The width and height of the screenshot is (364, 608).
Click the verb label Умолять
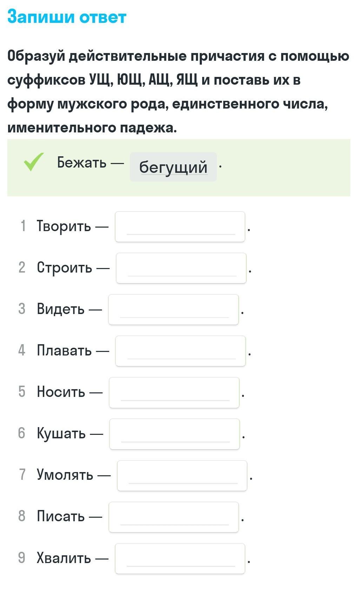pos(65,475)
